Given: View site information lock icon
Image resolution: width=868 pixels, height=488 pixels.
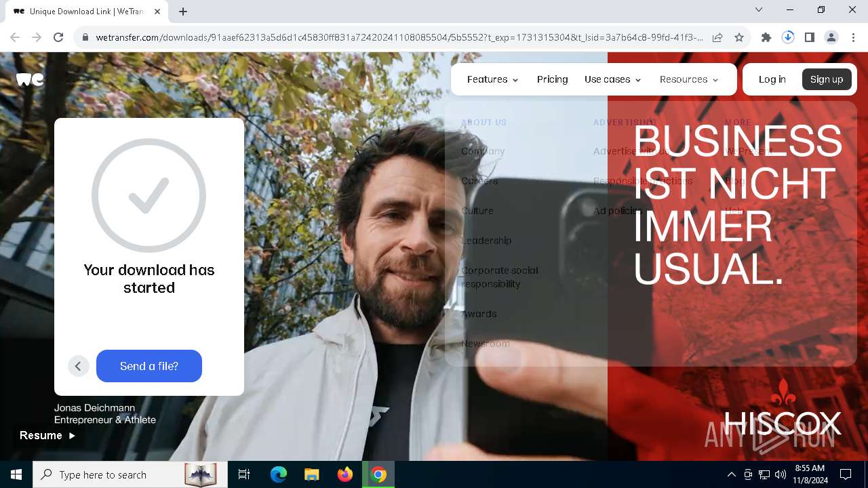Looking at the screenshot, I should point(85,38).
